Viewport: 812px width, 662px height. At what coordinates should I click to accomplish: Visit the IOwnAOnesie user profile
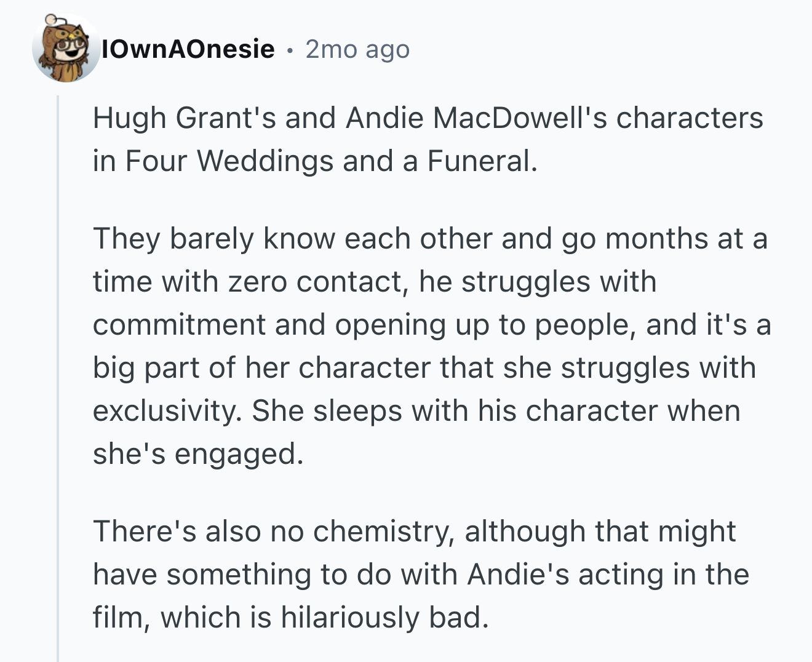tap(189, 49)
